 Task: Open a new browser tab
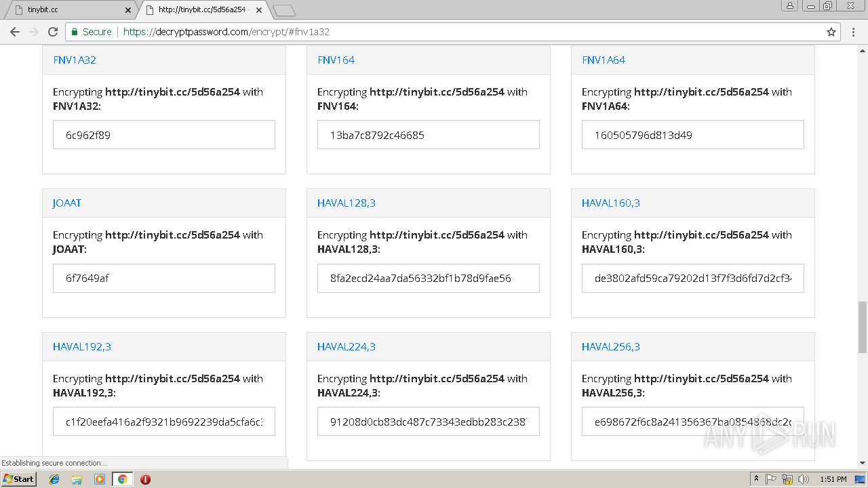click(284, 10)
